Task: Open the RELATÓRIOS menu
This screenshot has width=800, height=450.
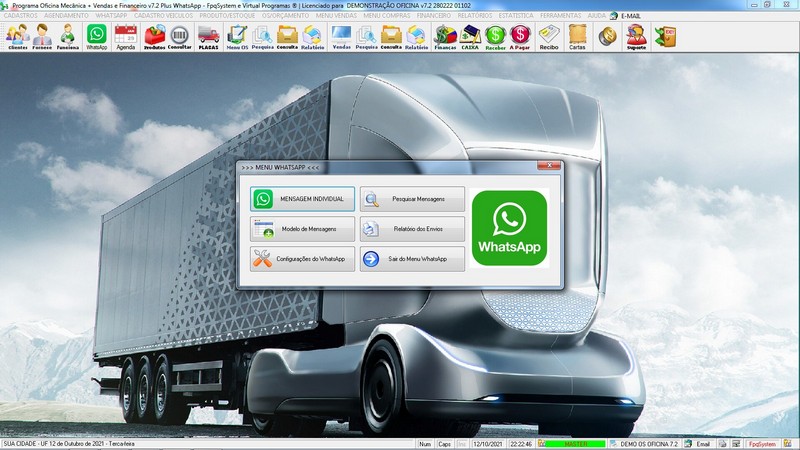Action: click(475, 16)
